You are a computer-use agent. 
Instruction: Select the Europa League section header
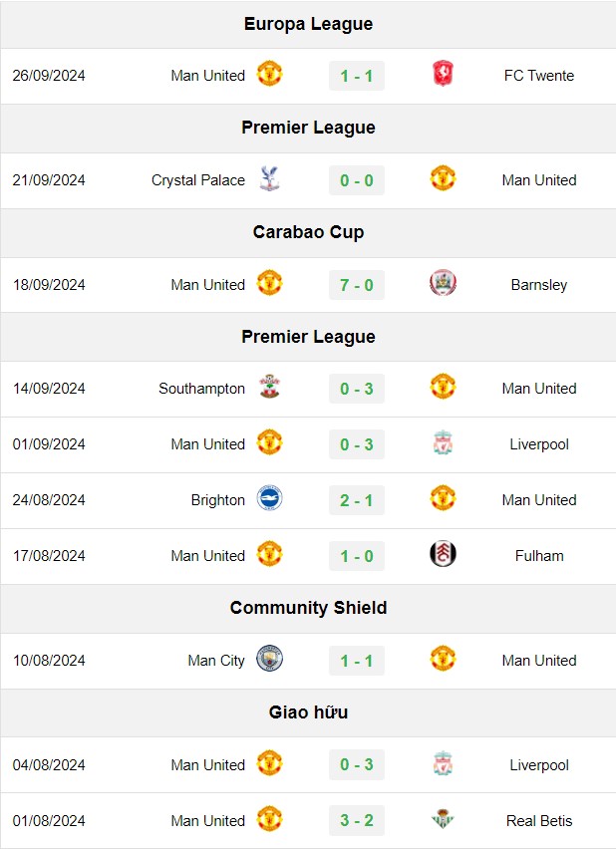(x=308, y=24)
